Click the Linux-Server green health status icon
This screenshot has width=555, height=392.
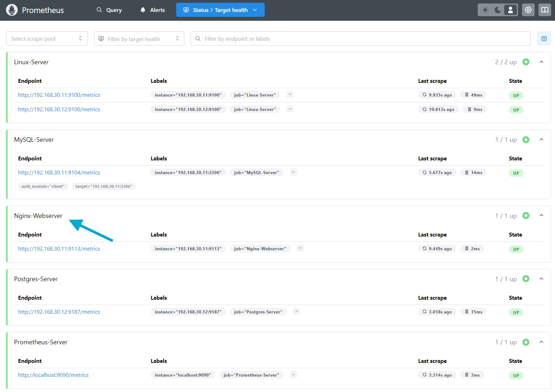(x=526, y=62)
